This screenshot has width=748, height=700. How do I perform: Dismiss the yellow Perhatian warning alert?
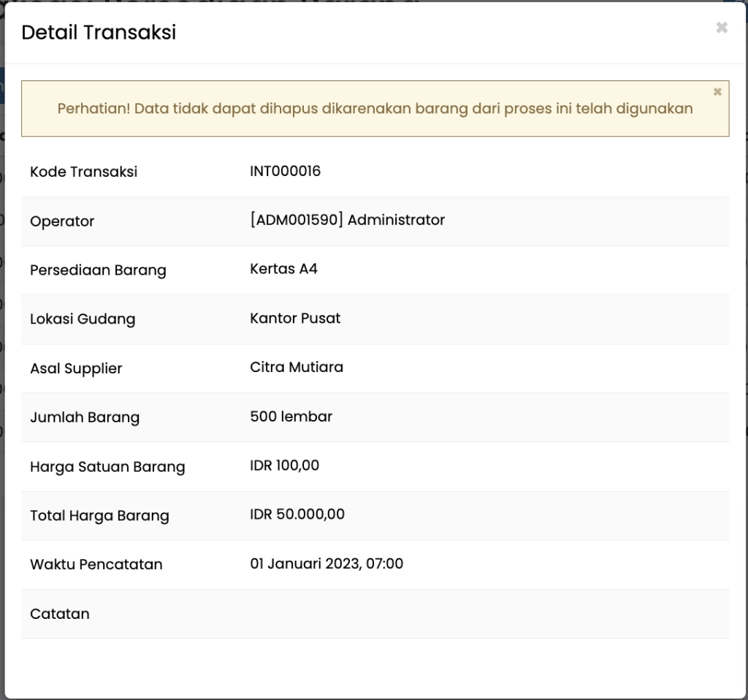tap(717, 92)
